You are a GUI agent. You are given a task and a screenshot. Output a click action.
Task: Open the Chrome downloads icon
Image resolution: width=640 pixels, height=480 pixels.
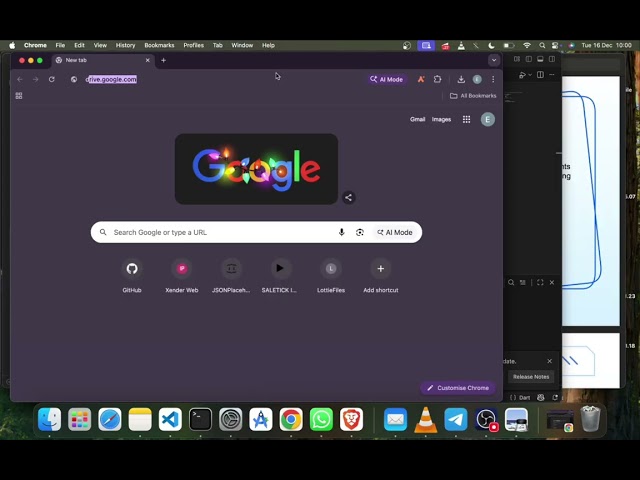pos(461,79)
